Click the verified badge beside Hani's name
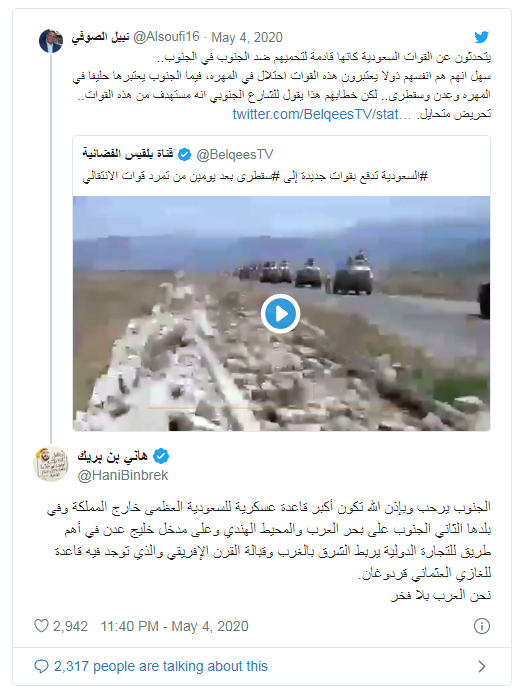 pos(161,456)
